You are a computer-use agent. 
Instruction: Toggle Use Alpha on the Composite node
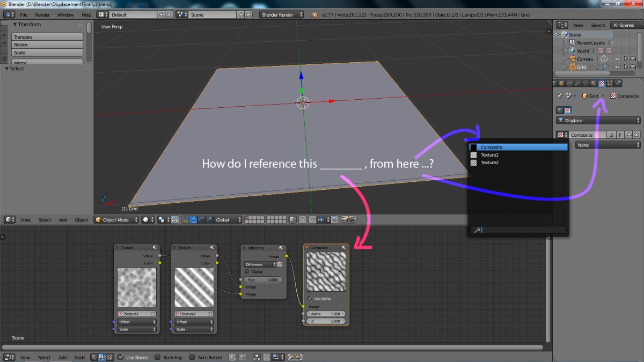click(310, 299)
